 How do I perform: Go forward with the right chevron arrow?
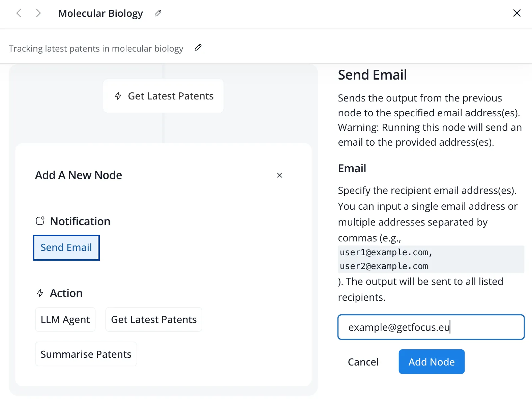tap(38, 13)
